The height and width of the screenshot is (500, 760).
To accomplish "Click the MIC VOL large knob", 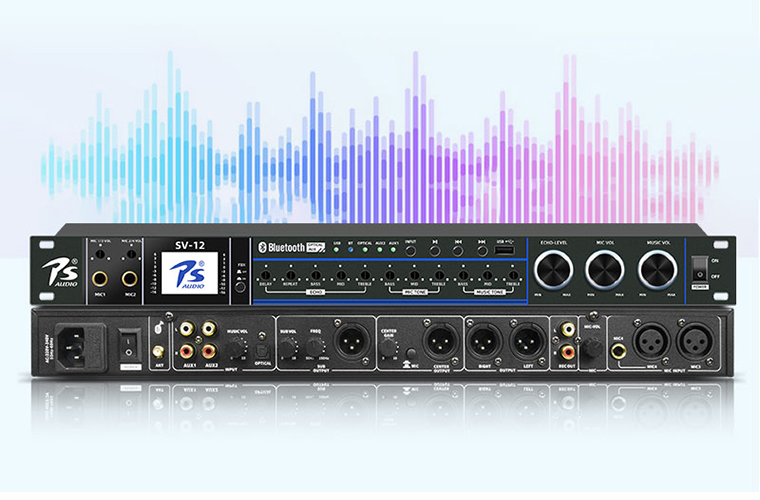I will point(605,267).
